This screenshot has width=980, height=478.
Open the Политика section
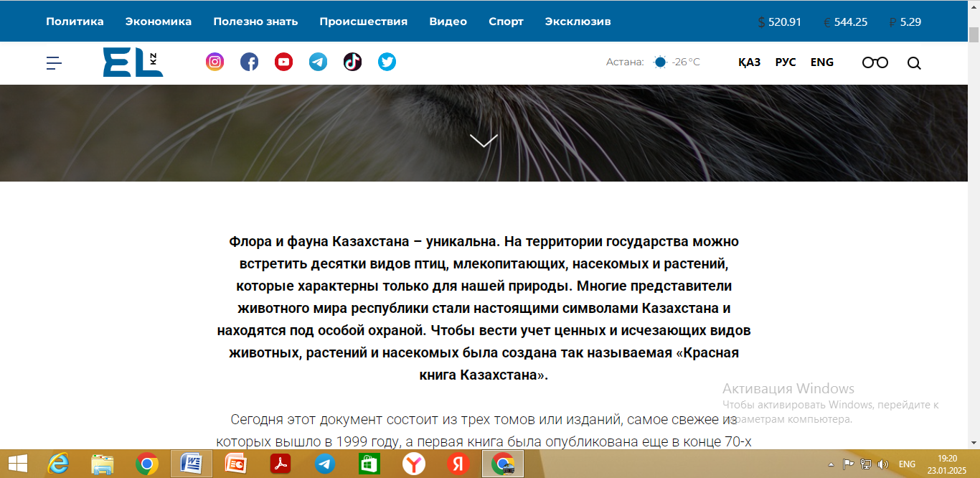[x=75, y=22]
